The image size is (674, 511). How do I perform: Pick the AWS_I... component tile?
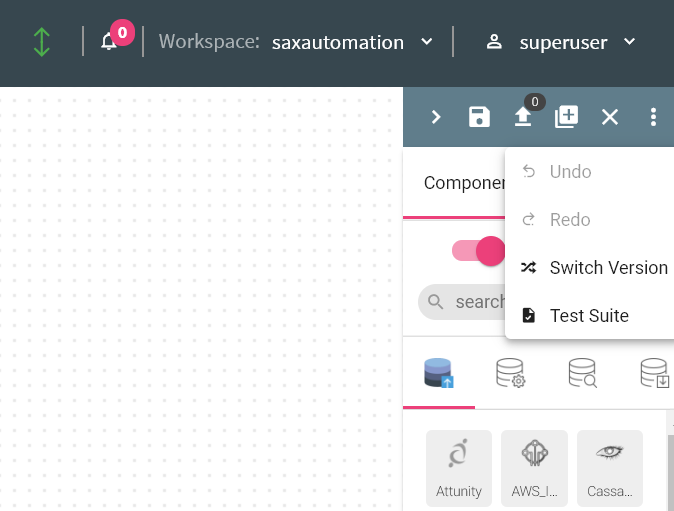(534, 468)
